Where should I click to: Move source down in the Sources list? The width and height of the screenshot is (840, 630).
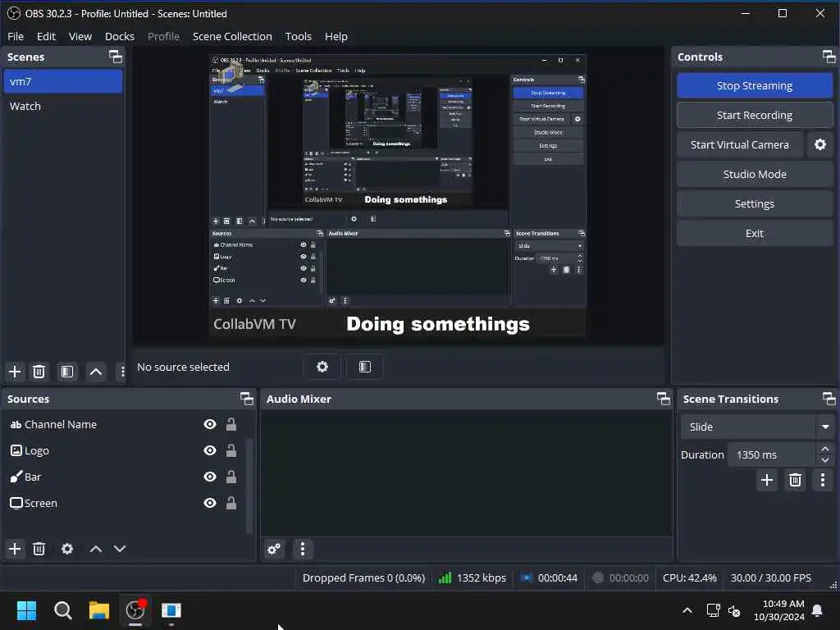(120, 549)
